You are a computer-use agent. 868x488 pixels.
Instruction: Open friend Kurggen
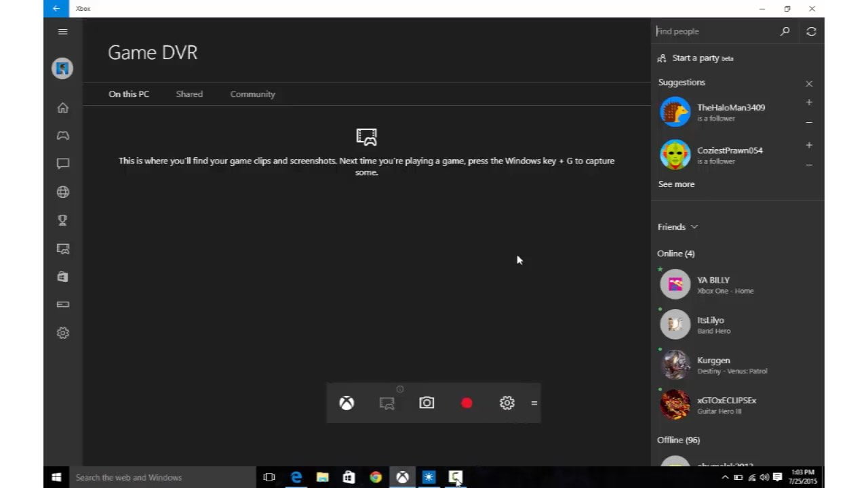[738, 365]
